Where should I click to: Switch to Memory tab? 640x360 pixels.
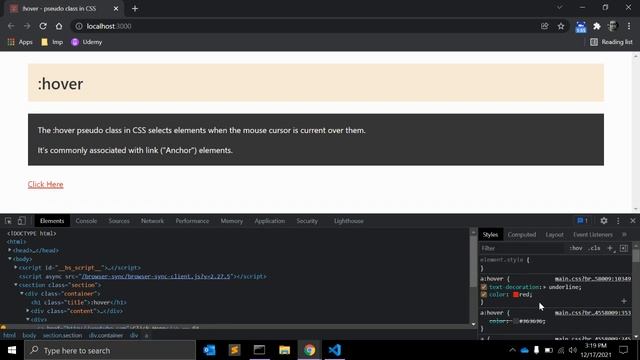[x=231, y=221]
